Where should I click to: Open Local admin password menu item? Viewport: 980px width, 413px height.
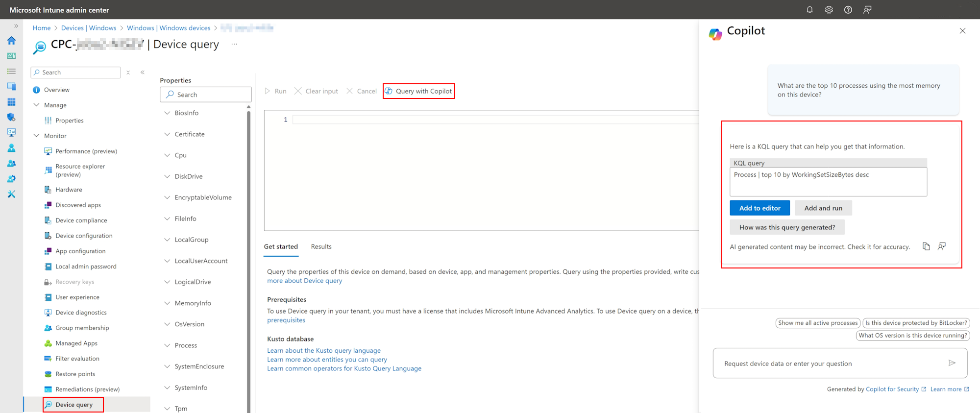86,267
